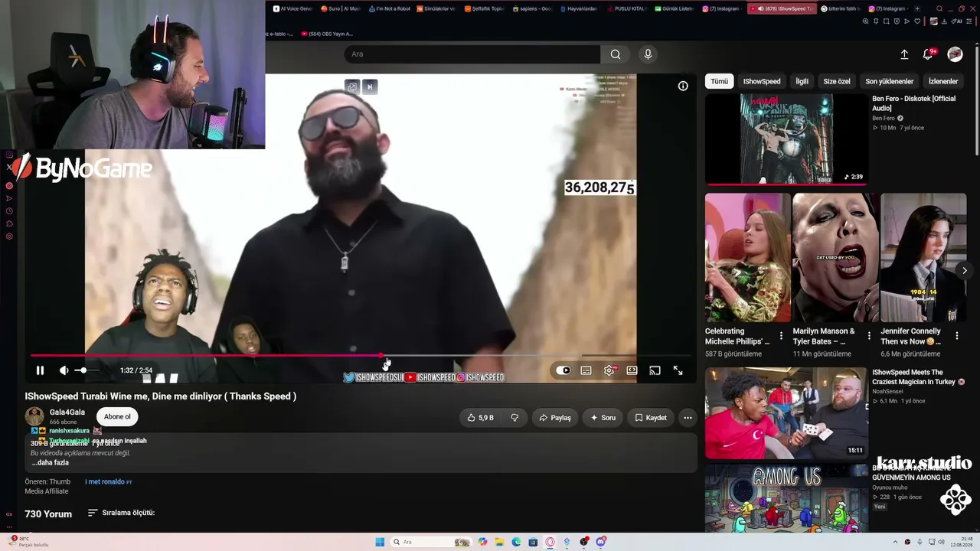Show next shorts with the right chevron
Image resolution: width=980 pixels, height=551 pixels.
(x=965, y=270)
